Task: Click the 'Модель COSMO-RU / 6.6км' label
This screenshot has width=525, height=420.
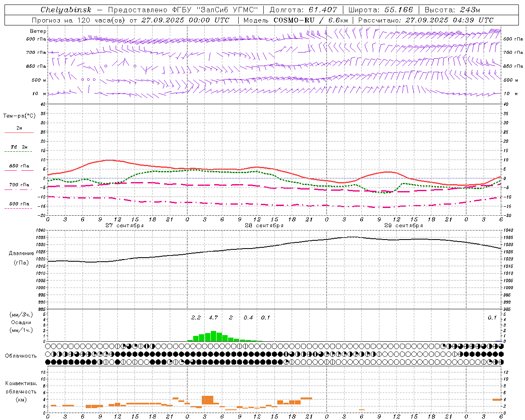Action: pos(296,20)
